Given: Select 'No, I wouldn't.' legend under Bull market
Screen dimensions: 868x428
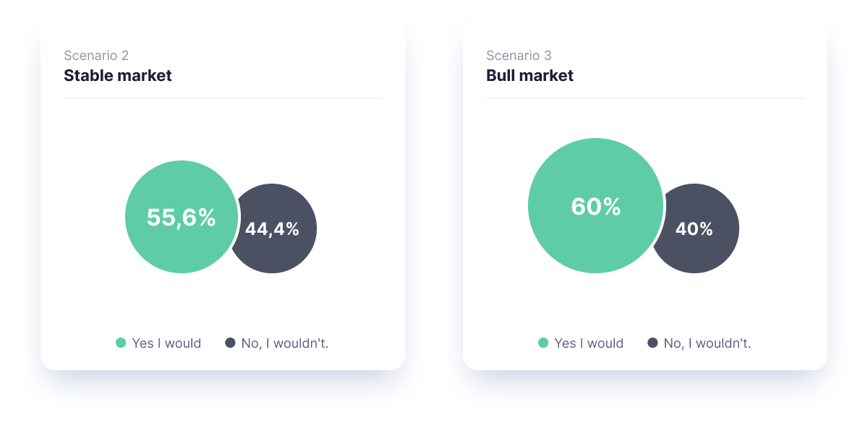Looking at the screenshot, I should pyautogui.click(x=707, y=343).
